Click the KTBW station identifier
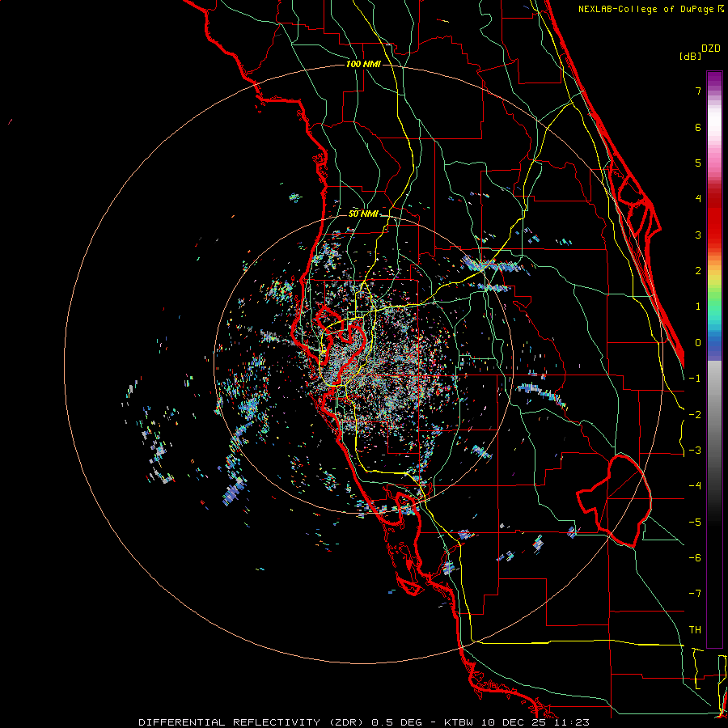This screenshot has height=728, width=728. pos(459,722)
